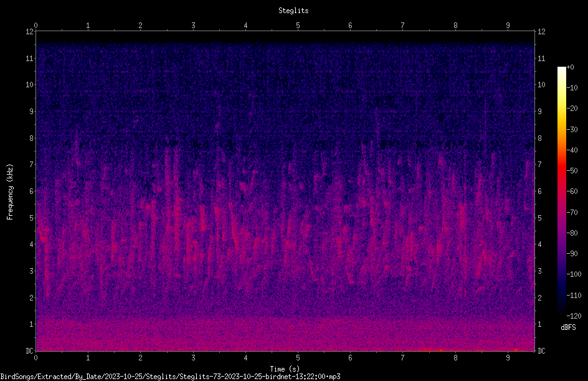Select the 5 second mark on the bottom time axis

pos(298,358)
